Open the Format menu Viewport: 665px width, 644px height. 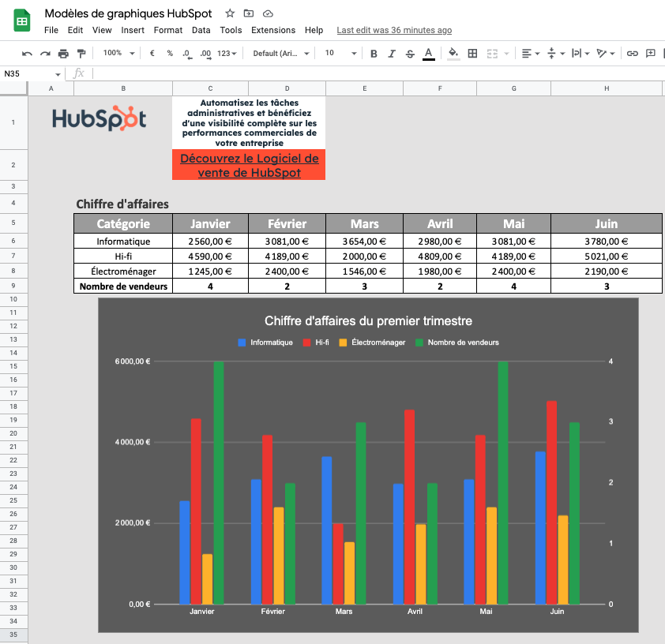(x=168, y=30)
